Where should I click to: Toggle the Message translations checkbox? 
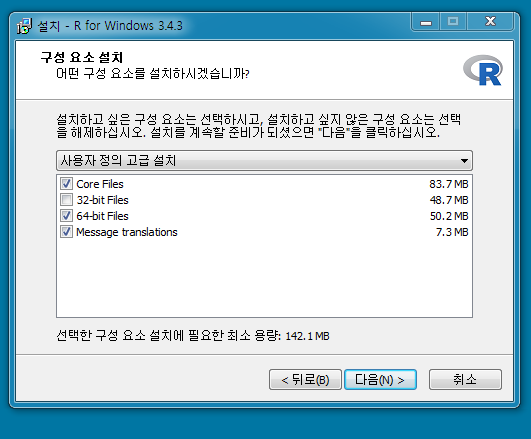66,232
